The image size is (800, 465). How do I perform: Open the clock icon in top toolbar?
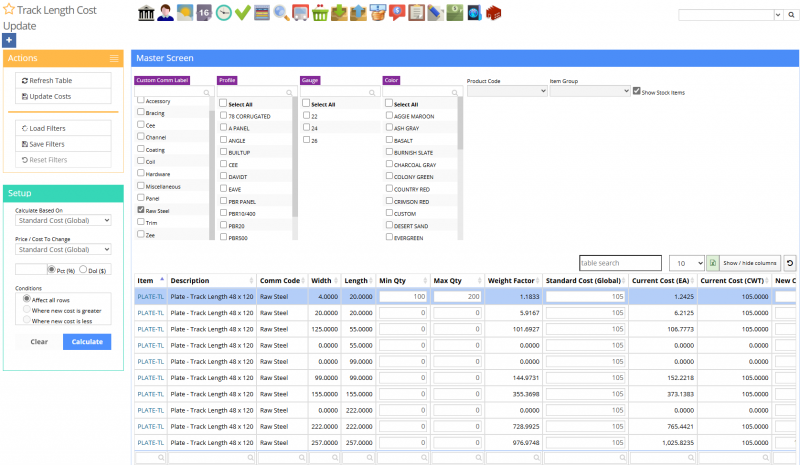(223, 13)
